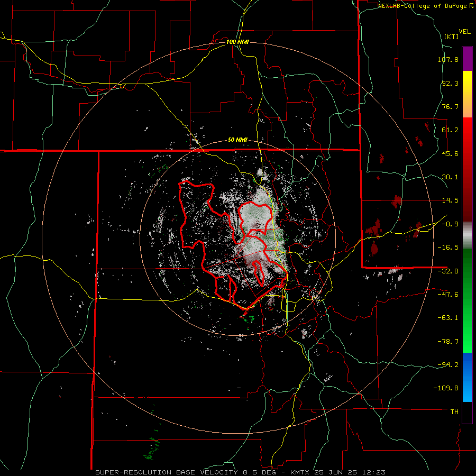Image resolution: width=476 pixels, height=476 pixels.
Task: Click the TH legend label
Action: 454,412
